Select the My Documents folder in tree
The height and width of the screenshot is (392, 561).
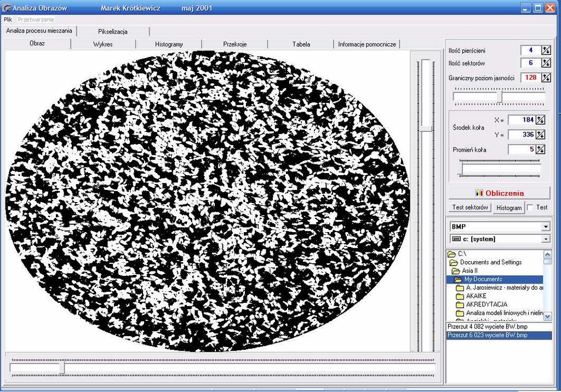(495, 279)
